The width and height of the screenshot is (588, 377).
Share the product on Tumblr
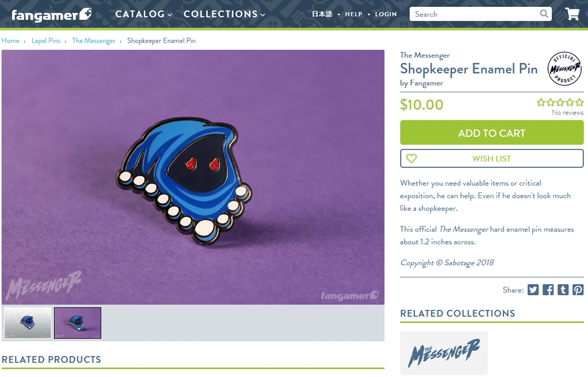coord(563,289)
